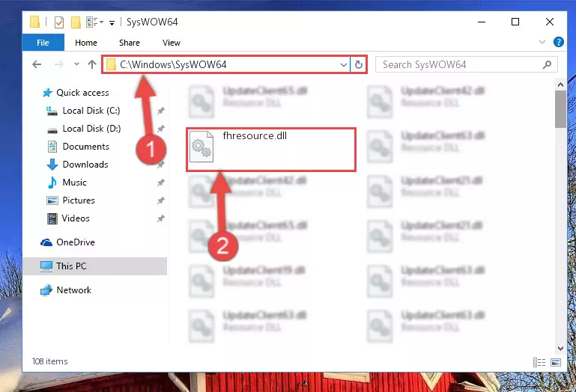Image resolution: width=576 pixels, height=392 pixels.
Task: Switch to the Share ribbon tab
Action: pos(130,43)
